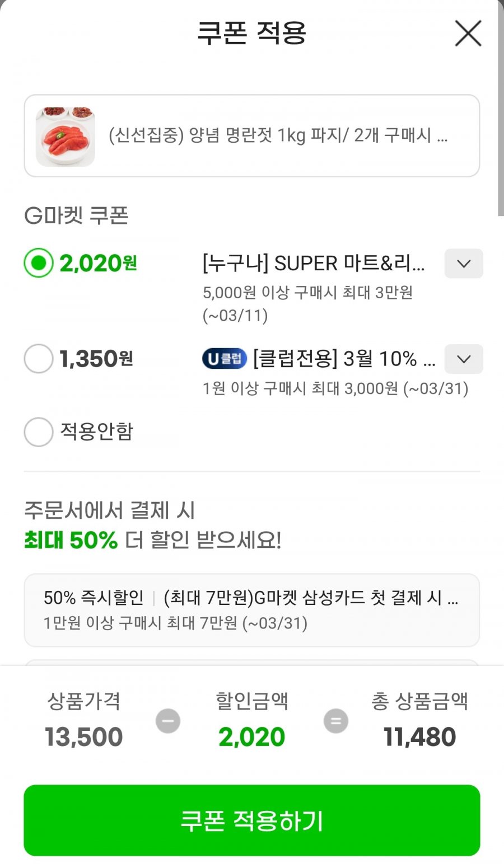Close the 쿠폰 적용 dialog with X
Image resolution: width=504 pixels, height=868 pixels.
(468, 34)
